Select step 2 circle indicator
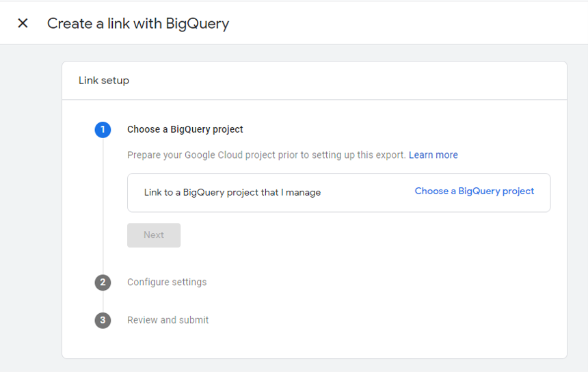The height and width of the screenshot is (372, 588). (103, 282)
